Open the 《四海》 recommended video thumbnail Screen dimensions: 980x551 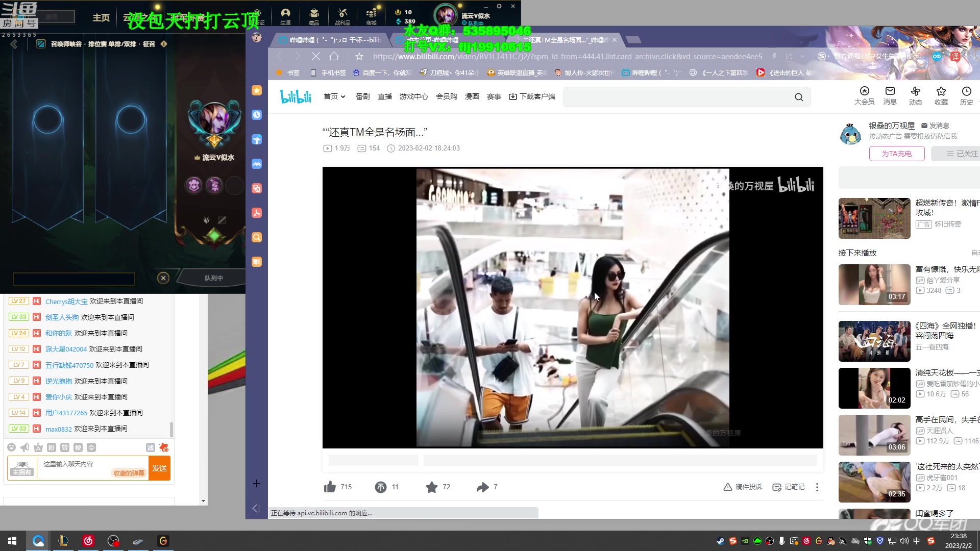(x=874, y=341)
